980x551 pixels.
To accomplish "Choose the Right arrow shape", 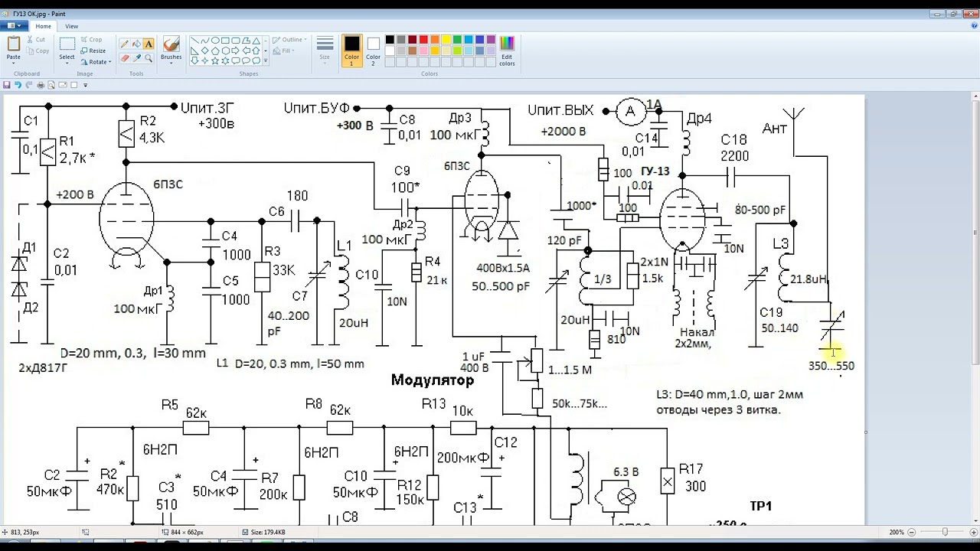I will 235,51.
